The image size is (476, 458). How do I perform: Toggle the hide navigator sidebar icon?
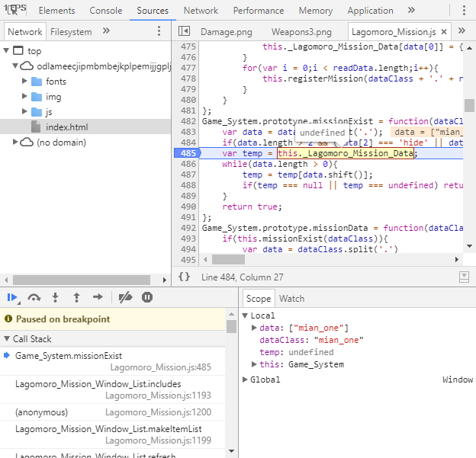[x=184, y=31]
